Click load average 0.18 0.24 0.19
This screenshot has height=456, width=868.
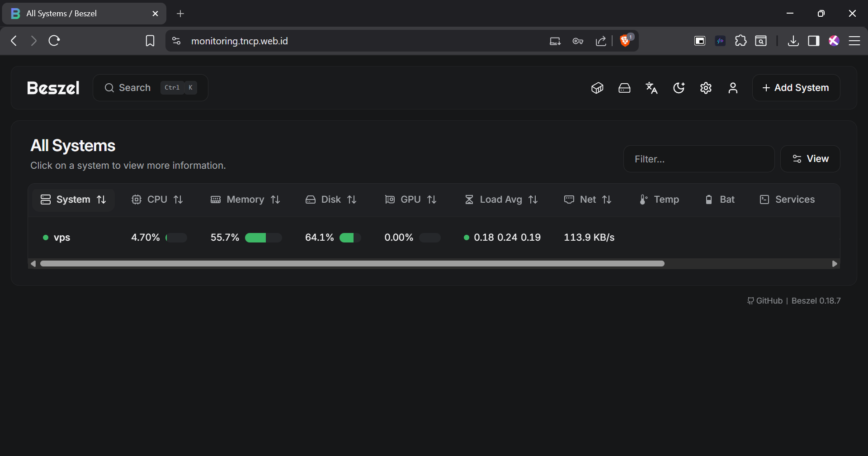(x=507, y=237)
